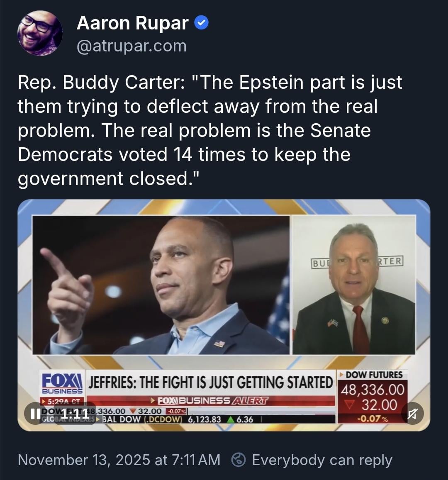Click the blue verified checkmark badge

pos(202,23)
